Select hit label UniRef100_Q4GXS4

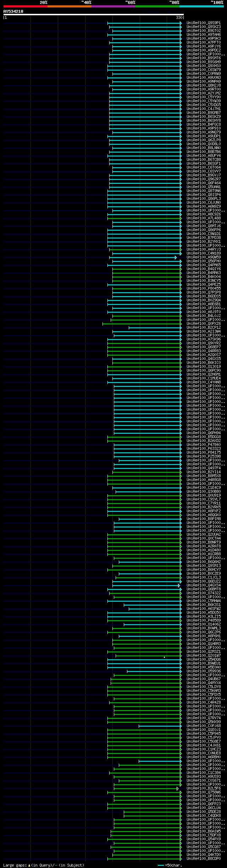pyautogui.click(x=204, y=585)
